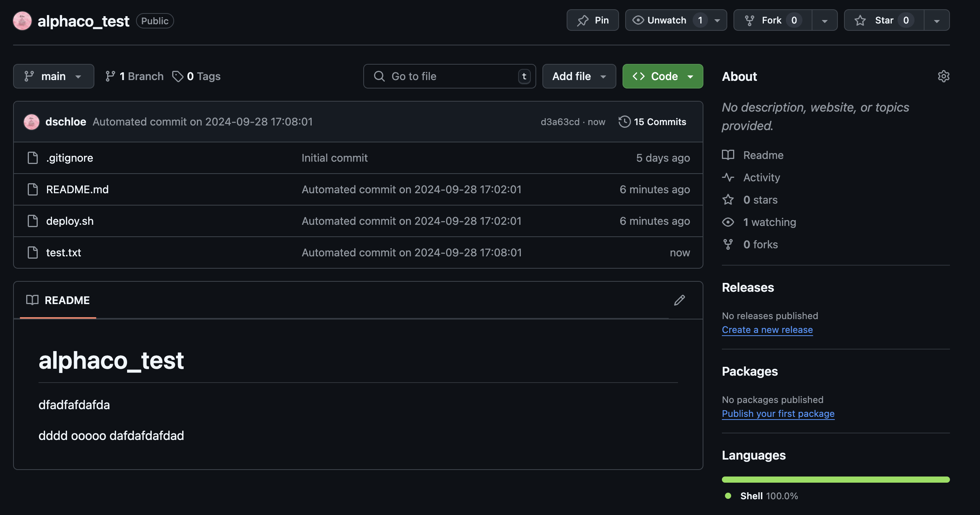Open test.txt row commit message 17:08:01
The height and width of the screenshot is (515, 980).
tap(411, 252)
